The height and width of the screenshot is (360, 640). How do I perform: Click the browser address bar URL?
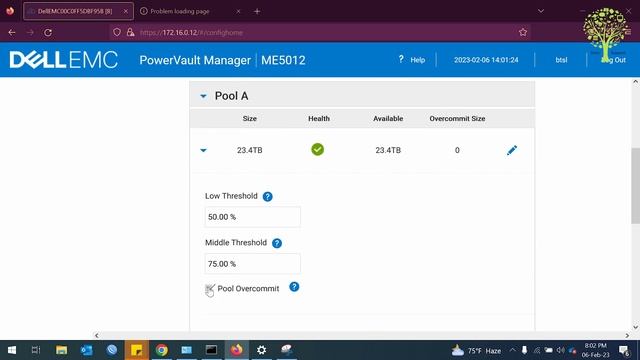191,33
